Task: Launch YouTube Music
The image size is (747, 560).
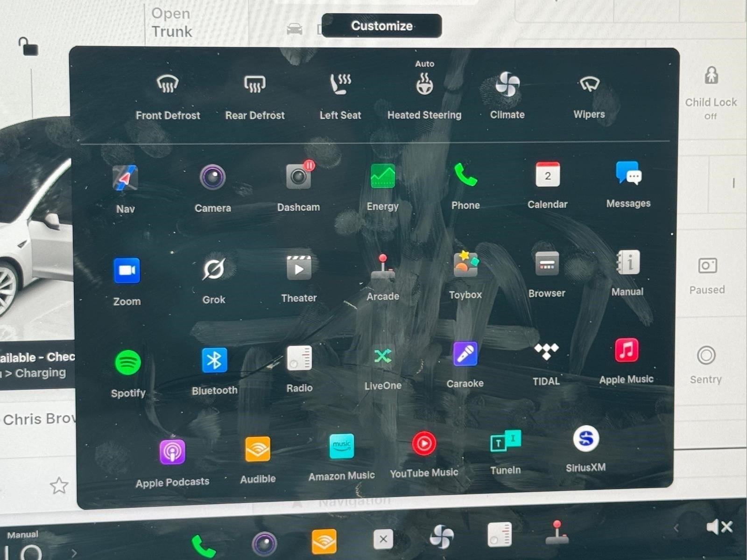Action: [424, 443]
